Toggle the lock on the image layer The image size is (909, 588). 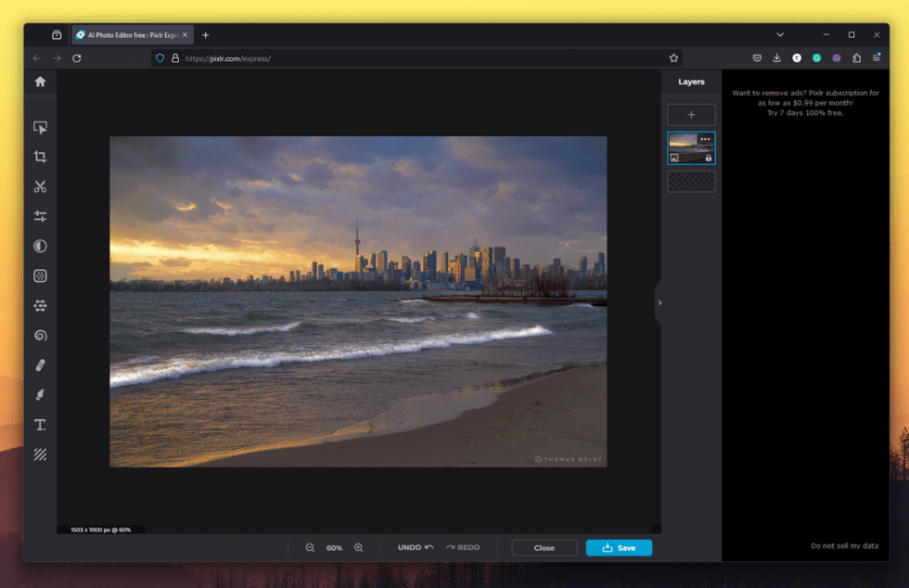coord(709,159)
